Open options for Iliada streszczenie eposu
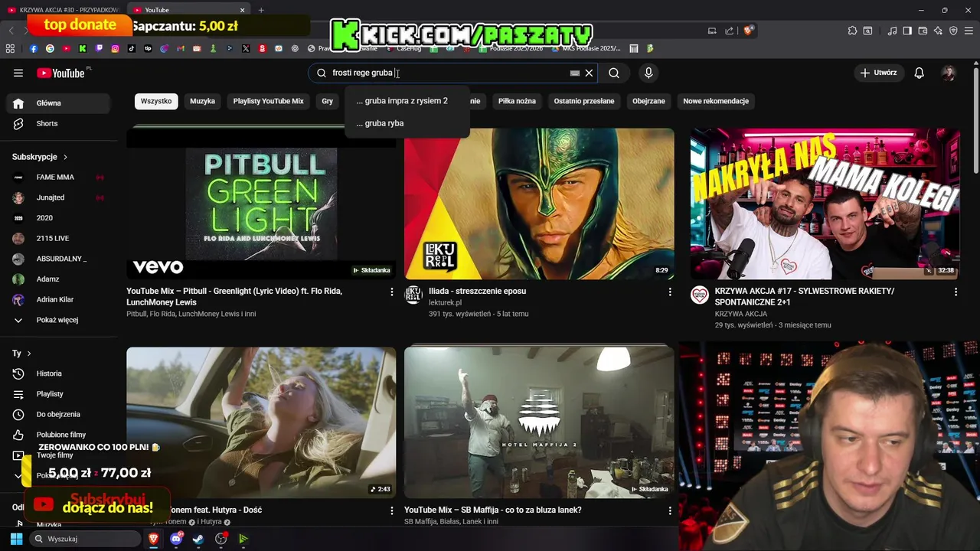Screen dimensions: 980x551 (670, 292)
